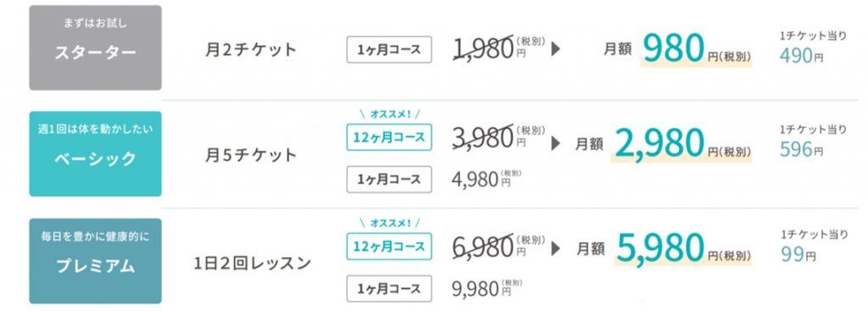Click the 月額 980円 highlighted price

tap(677, 49)
